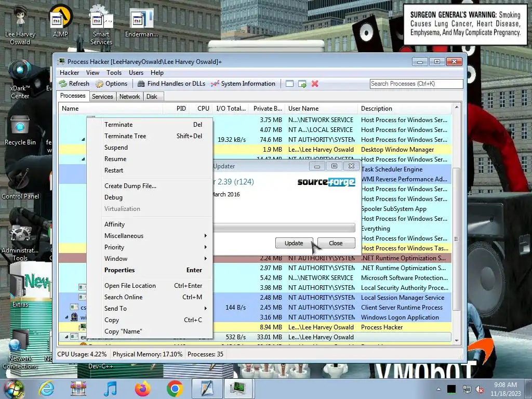Open System Information from the toolbar
This screenshot has height=399, width=532.
tap(243, 84)
